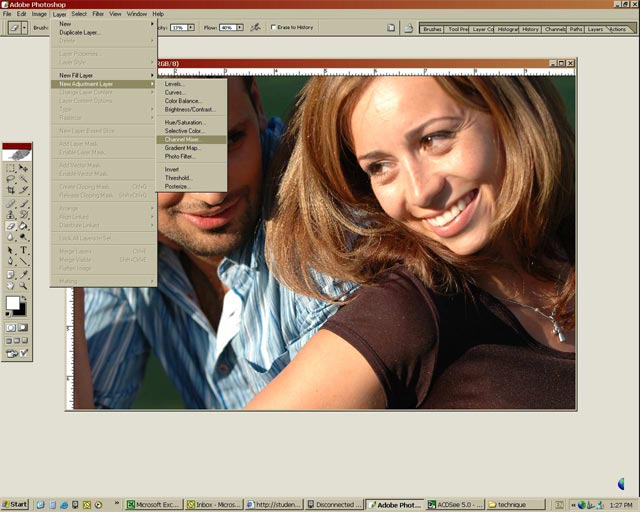Switch to Quick Mask mode

coord(24,327)
